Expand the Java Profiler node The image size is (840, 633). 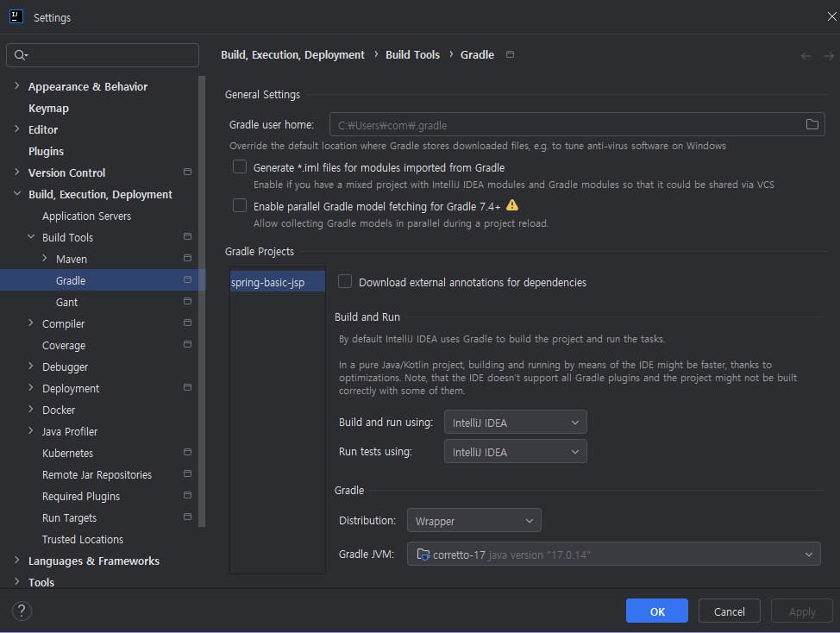click(31, 430)
